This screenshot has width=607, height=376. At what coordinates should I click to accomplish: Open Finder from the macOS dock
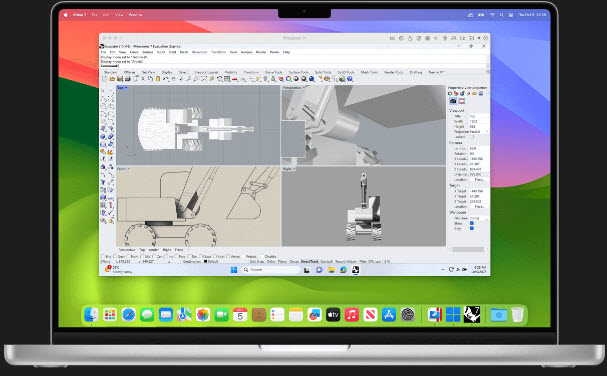coord(91,315)
